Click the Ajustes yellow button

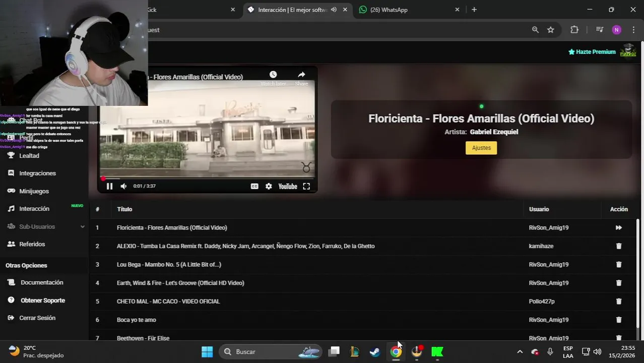[x=481, y=148]
